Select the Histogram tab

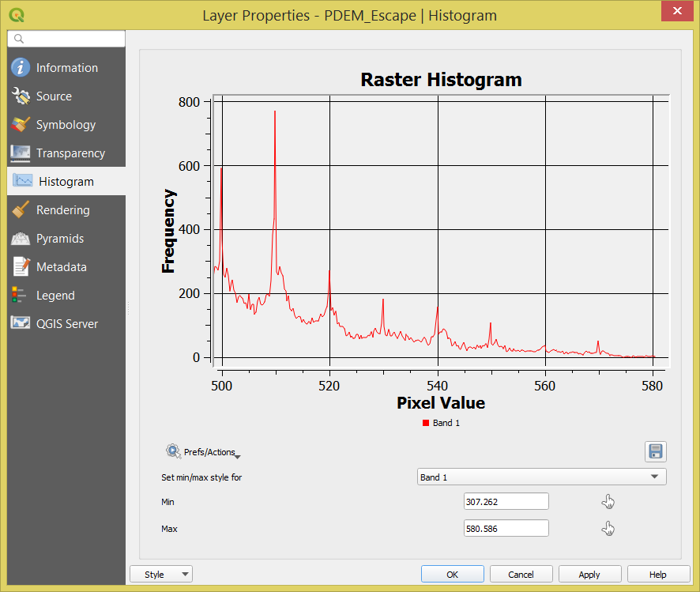pyautogui.click(x=66, y=181)
